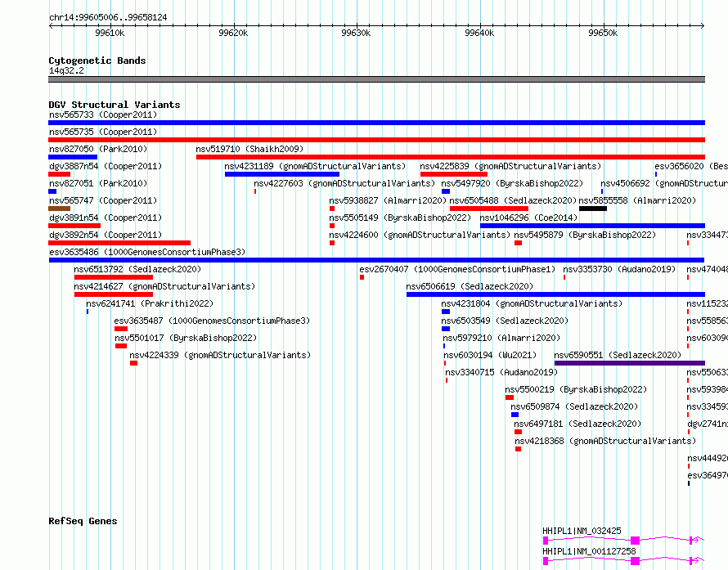Click the nsv4231189 gnomAD blue bar

click(282, 174)
